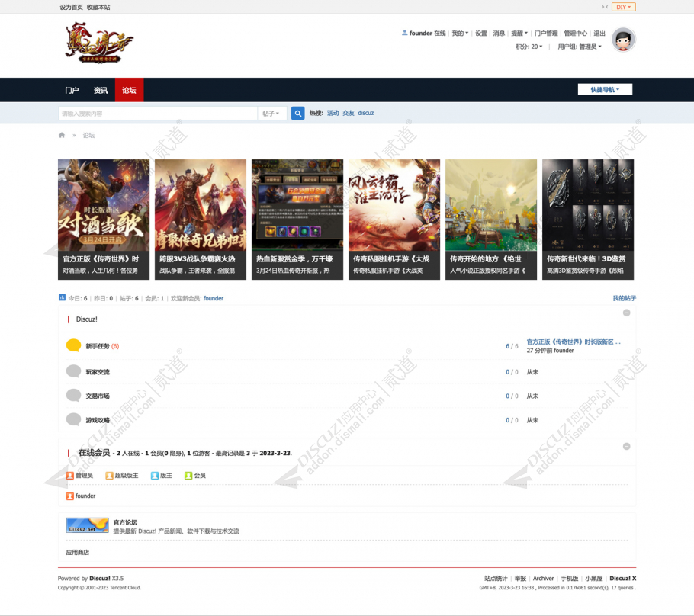The height and width of the screenshot is (616, 694).
Task: Open the 快捷导航 dropdown
Action: (605, 89)
